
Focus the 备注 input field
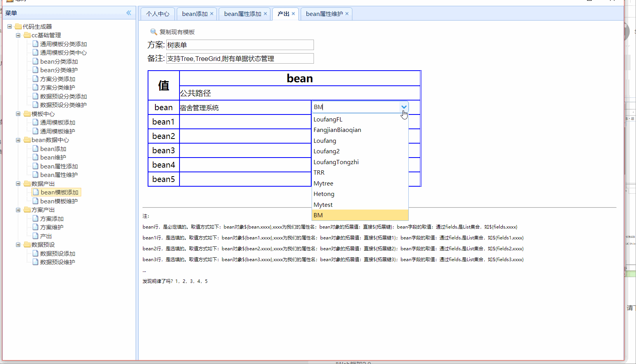pyautogui.click(x=240, y=59)
